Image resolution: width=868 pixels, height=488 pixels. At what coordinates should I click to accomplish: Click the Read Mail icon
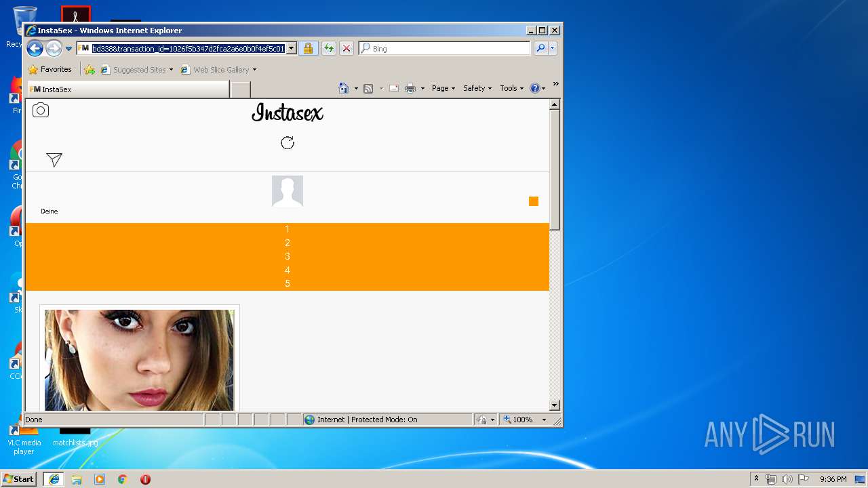pos(393,88)
